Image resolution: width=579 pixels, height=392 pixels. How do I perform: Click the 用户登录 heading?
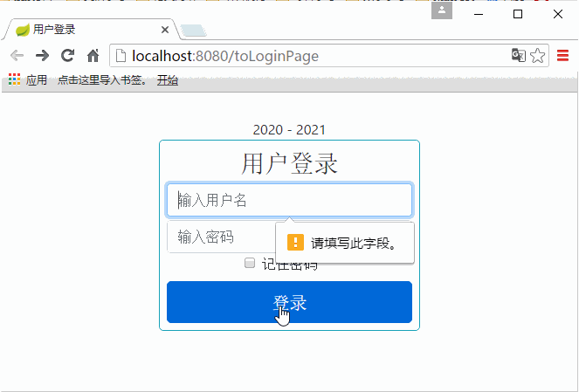[x=290, y=163]
